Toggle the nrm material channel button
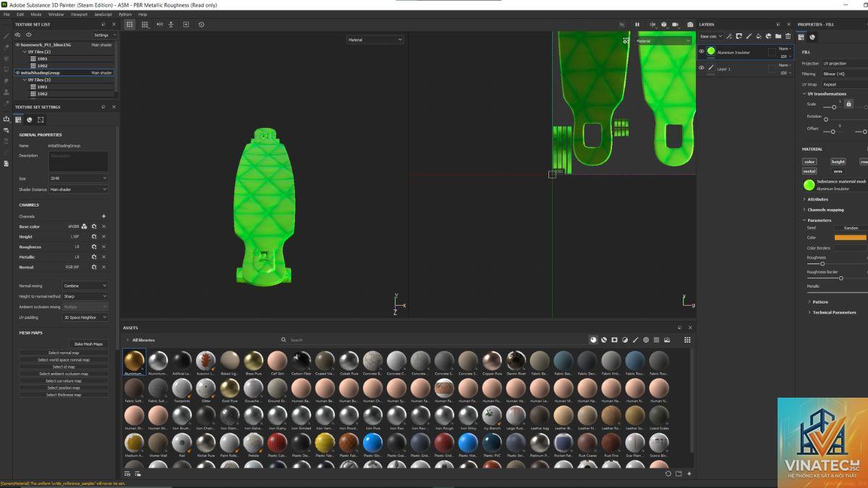868x488 pixels. pyautogui.click(x=838, y=171)
